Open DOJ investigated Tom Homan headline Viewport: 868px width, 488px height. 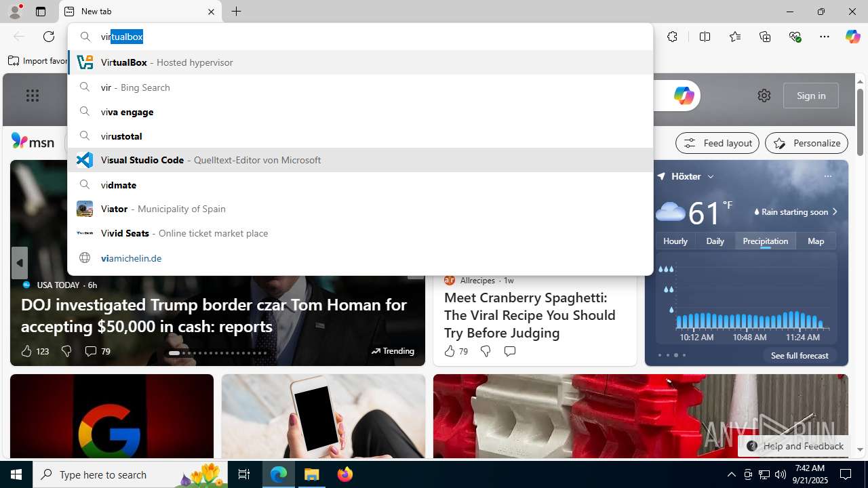click(x=214, y=315)
